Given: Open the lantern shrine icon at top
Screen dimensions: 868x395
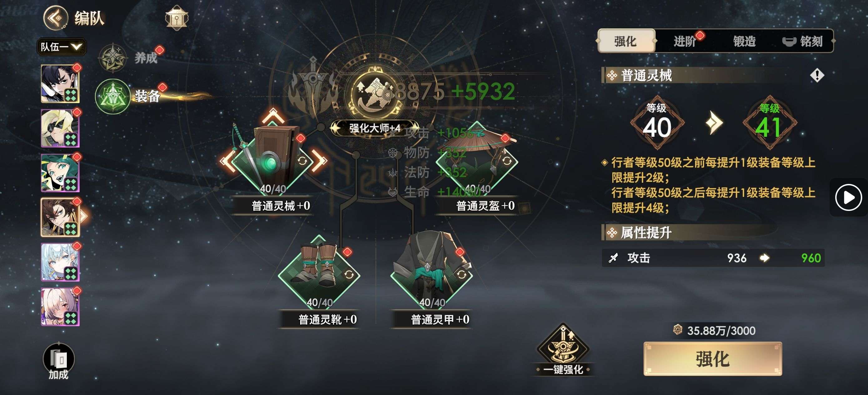Looking at the screenshot, I should pyautogui.click(x=176, y=18).
